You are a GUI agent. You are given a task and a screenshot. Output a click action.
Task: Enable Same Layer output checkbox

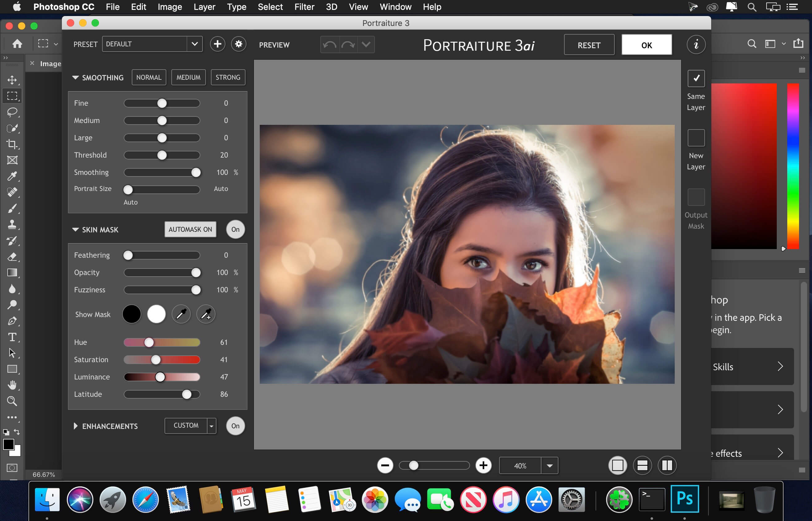click(695, 78)
